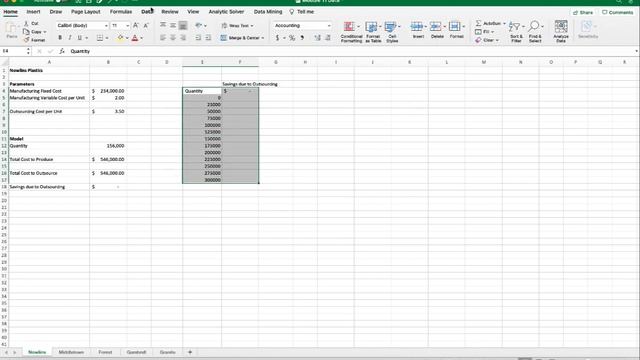Click the Delete cells icon

click(x=437, y=30)
